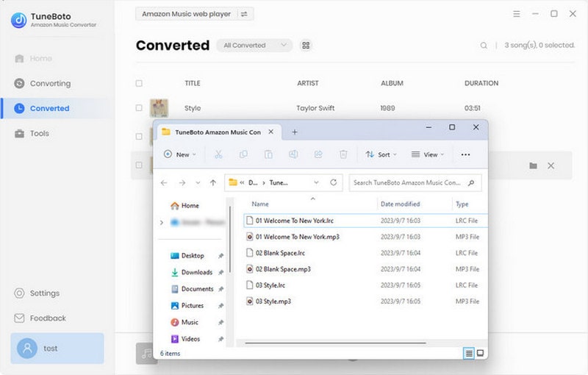
Task: Open recent locations chevron
Action: [198, 183]
